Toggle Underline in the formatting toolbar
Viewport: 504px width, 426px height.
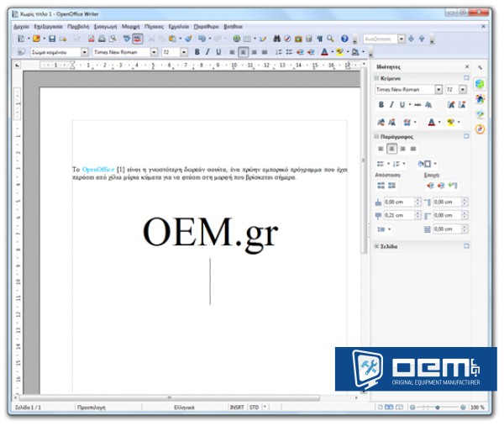click(x=218, y=52)
